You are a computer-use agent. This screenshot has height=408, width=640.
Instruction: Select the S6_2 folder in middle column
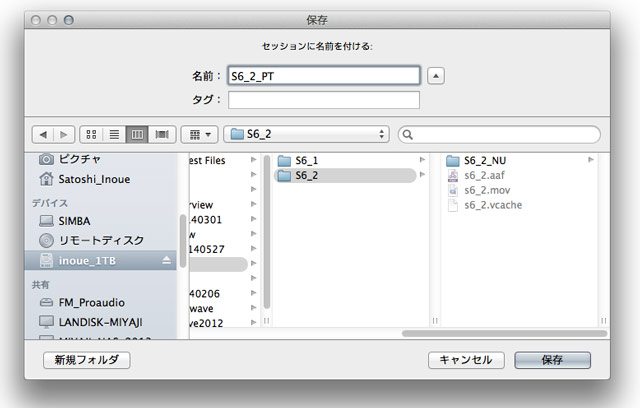(345, 175)
